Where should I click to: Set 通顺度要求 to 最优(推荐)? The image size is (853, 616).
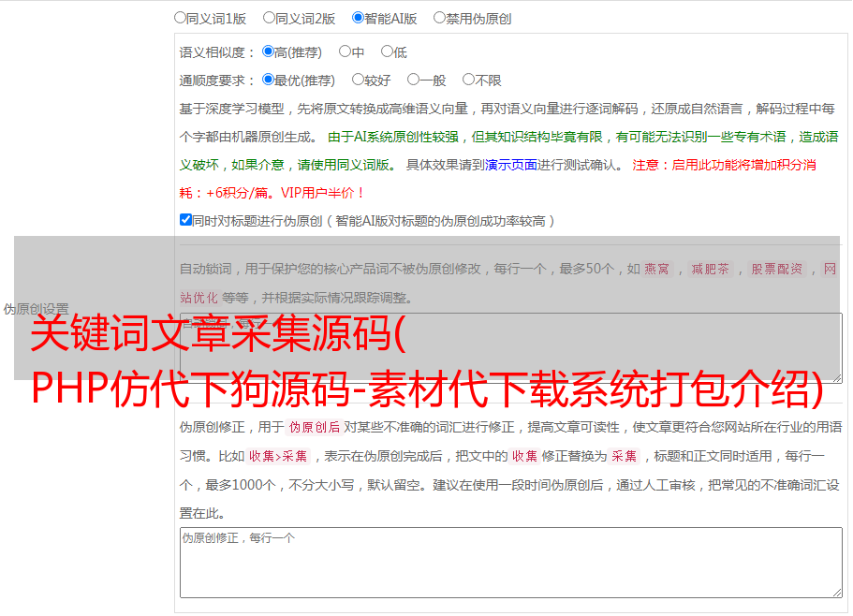(x=268, y=80)
